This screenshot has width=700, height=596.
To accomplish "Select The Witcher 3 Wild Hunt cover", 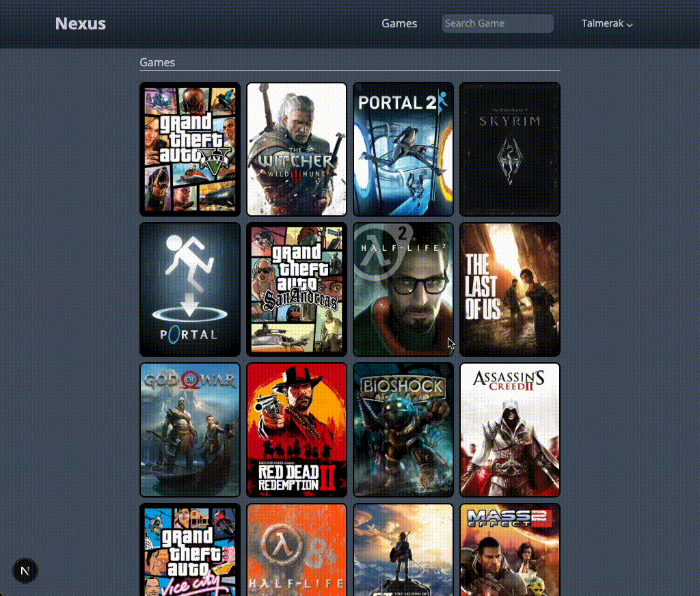I will point(297,149).
